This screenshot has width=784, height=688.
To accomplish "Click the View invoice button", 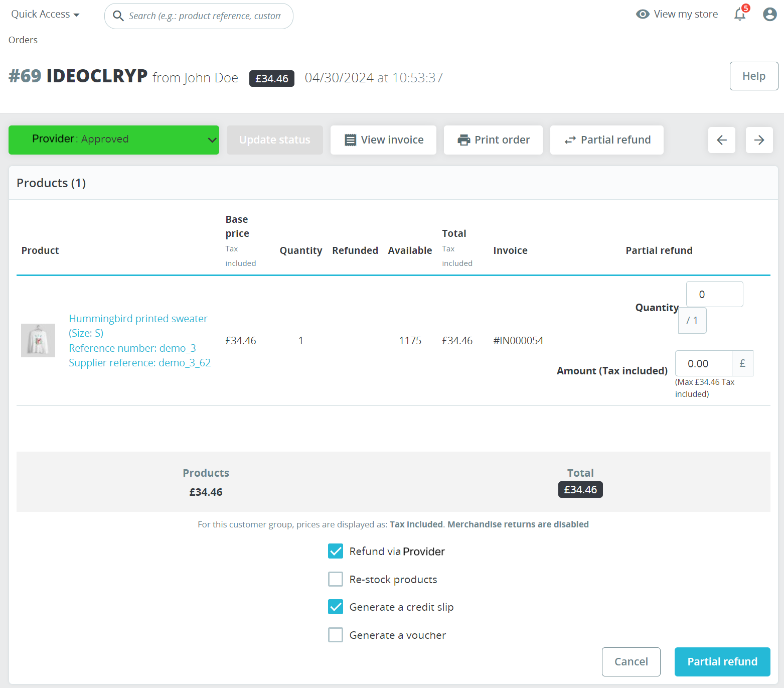I will (383, 140).
